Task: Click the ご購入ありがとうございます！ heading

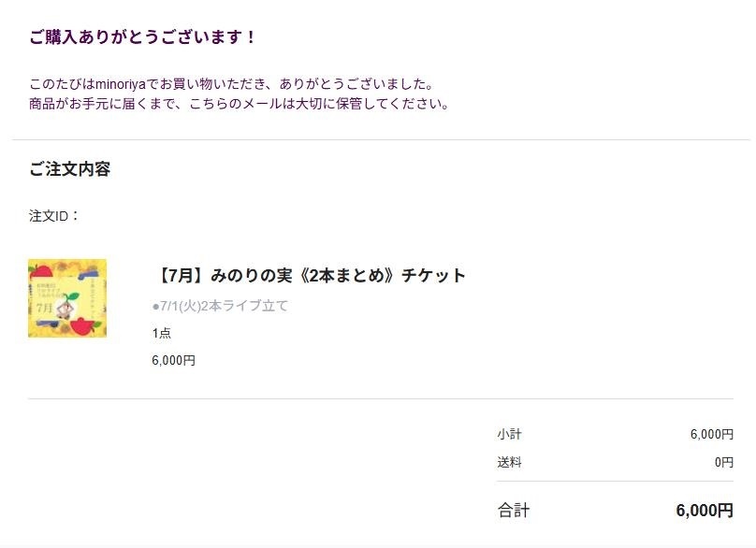Action: click(x=143, y=36)
